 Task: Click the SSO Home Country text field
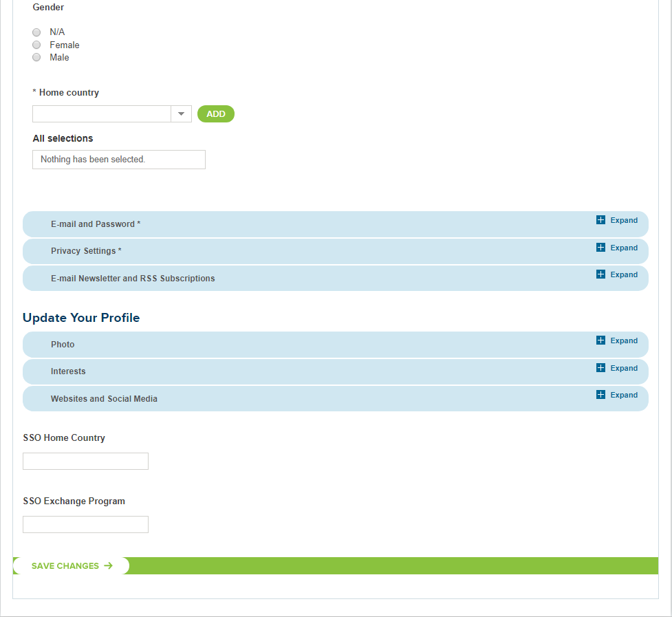[86, 461]
